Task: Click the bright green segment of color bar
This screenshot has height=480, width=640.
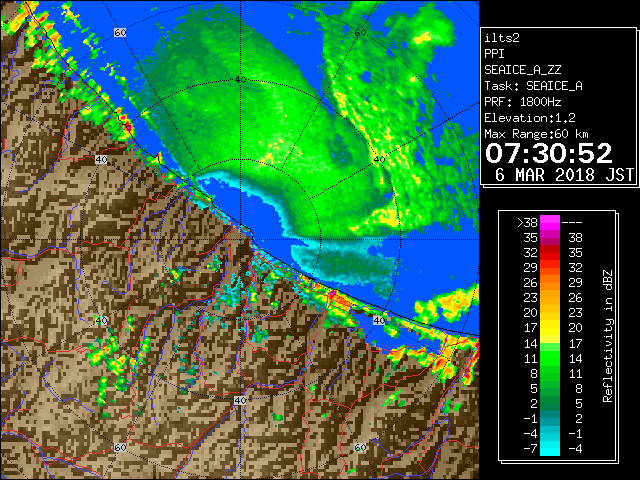Action: coord(549,359)
